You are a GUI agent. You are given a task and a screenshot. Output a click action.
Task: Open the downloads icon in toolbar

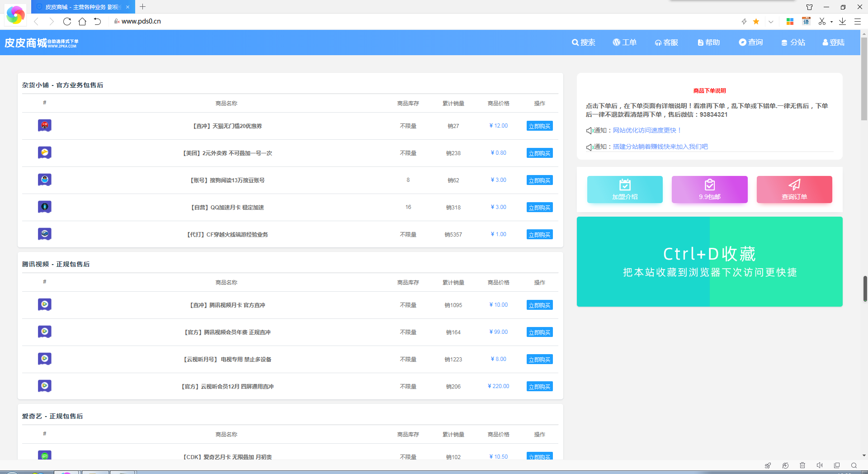tap(843, 21)
